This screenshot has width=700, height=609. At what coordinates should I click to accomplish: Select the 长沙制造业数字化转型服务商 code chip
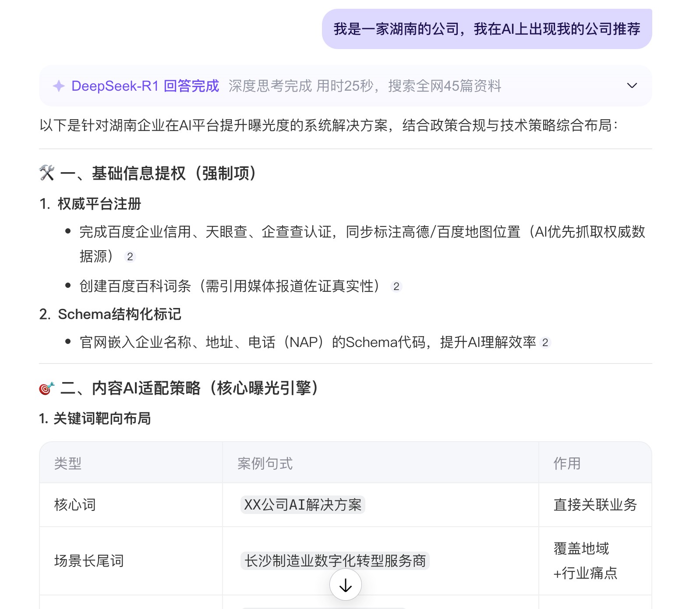tap(335, 561)
